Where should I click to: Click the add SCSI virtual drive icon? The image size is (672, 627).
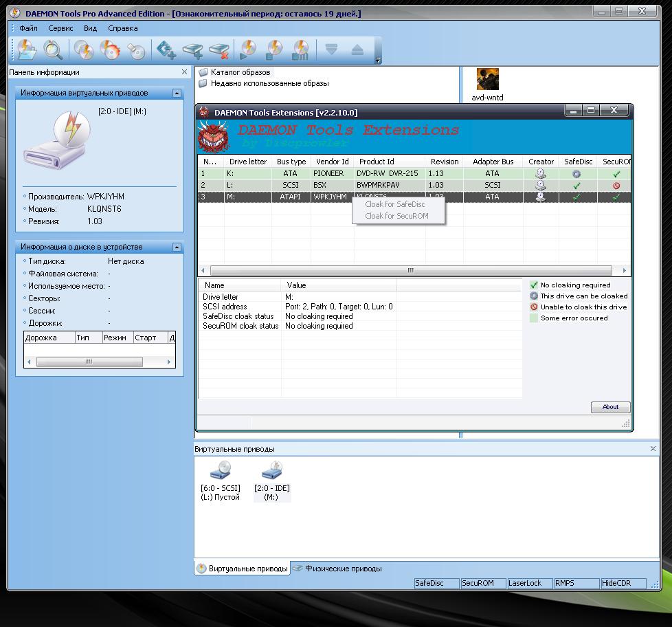point(166,49)
